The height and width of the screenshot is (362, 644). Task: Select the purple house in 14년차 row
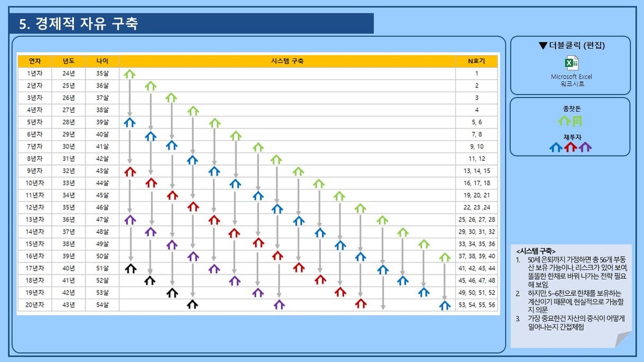pyautogui.click(x=151, y=232)
